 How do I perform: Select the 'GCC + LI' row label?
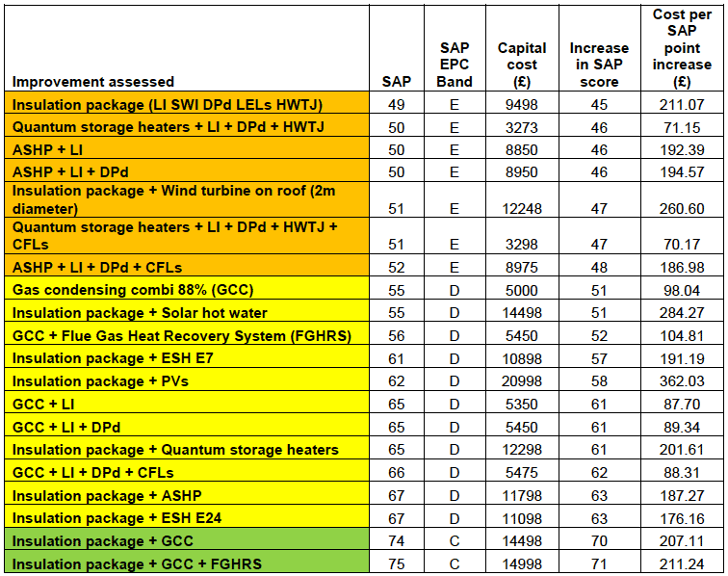[43, 405]
